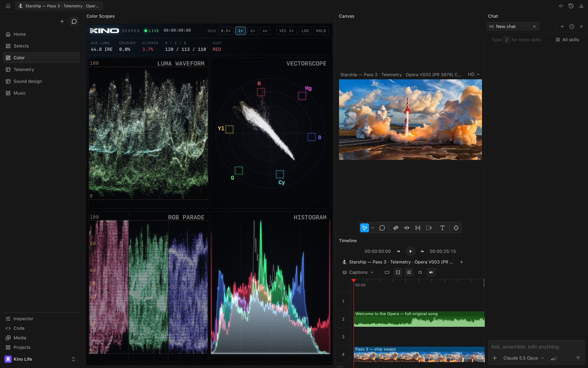Expand the pointer tool options chevron
This screenshot has width=588, height=368.
coord(372,228)
